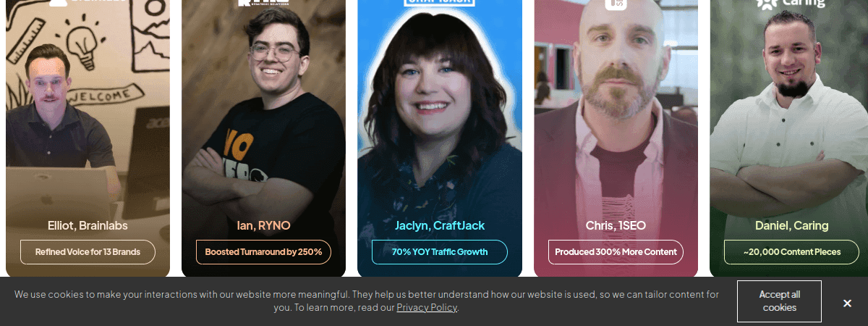Screen dimensions: 868x326
Task: Open the ~20,000 Content Pieces button
Action: pyautogui.click(x=791, y=252)
